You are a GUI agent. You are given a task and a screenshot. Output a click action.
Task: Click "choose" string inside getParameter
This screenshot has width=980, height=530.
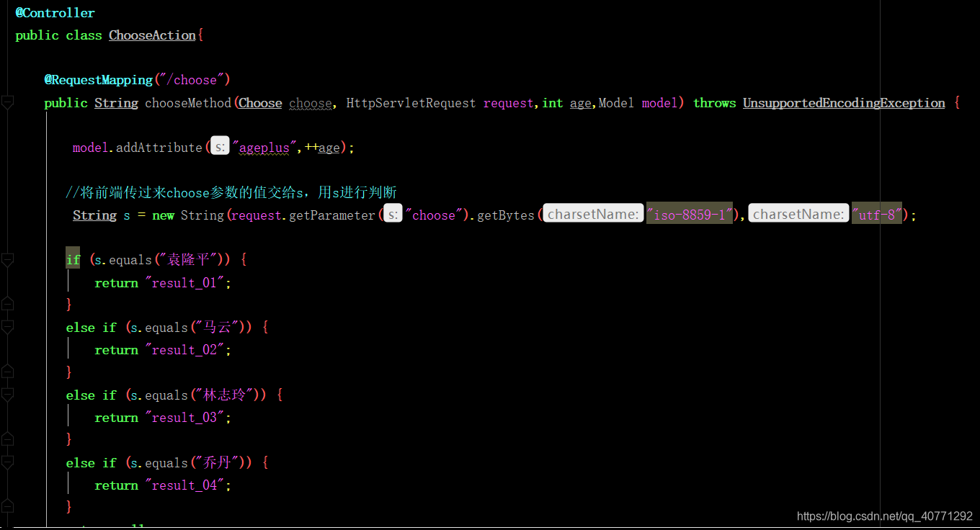(x=433, y=215)
